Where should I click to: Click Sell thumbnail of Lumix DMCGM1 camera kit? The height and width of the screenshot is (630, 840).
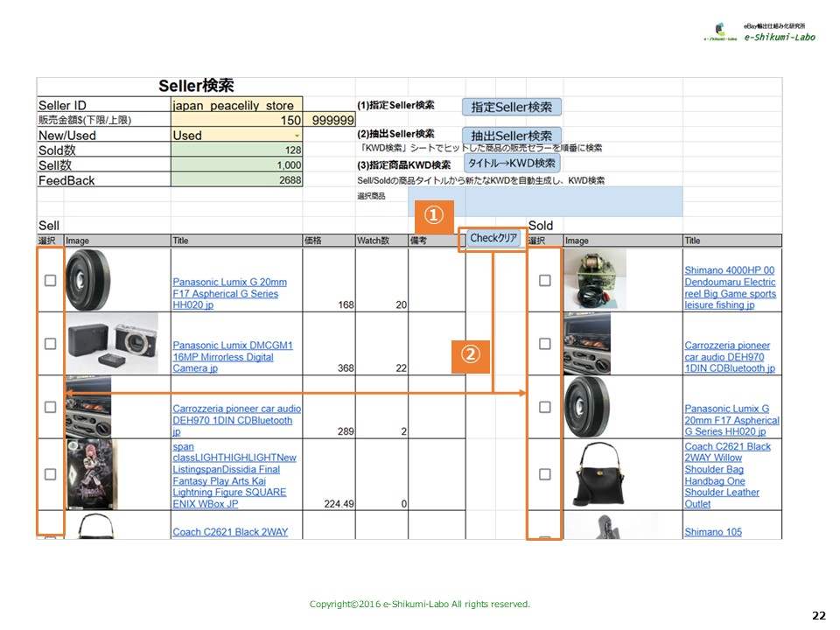click(113, 343)
